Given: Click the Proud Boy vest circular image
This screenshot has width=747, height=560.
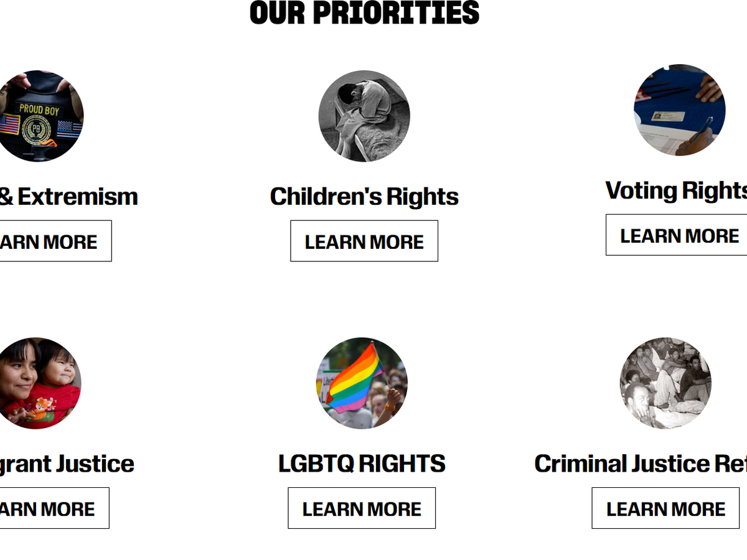Looking at the screenshot, I should click(39, 116).
